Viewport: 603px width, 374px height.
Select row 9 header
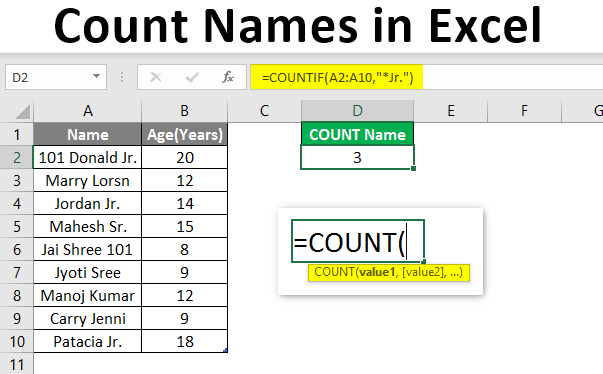click(x=17, y=319)
